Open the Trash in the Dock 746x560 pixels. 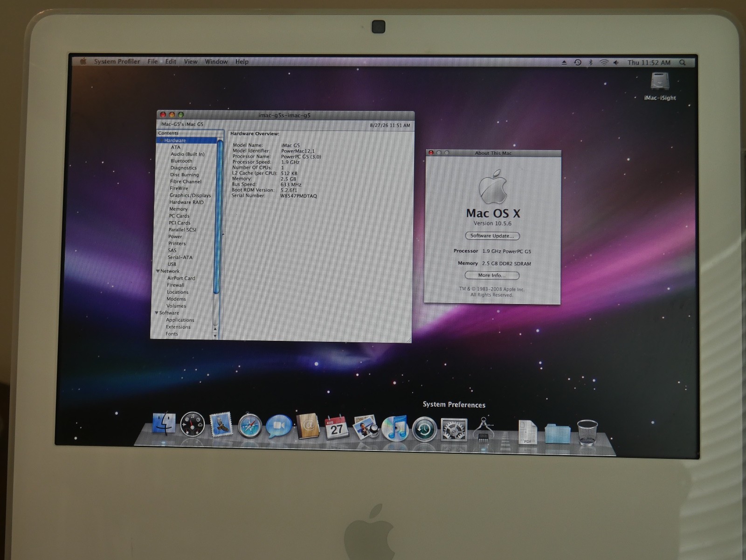(x=587, y=432)
